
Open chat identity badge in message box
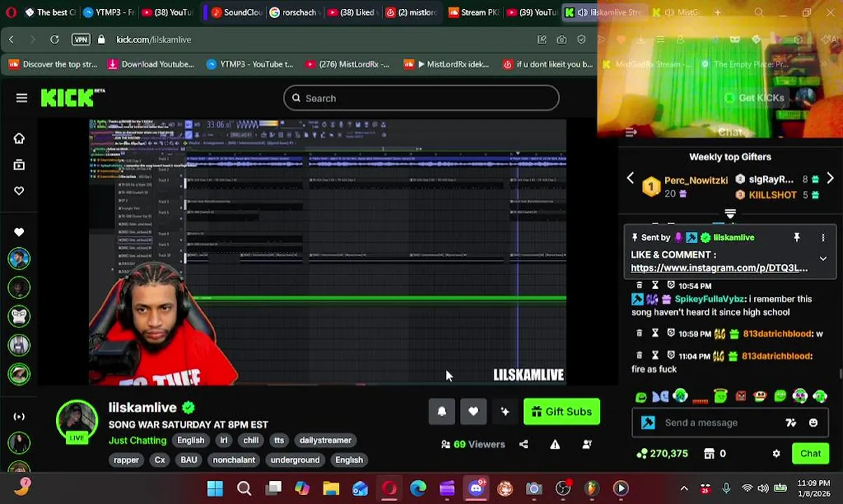pyautogui.click(x=648, y=423)
